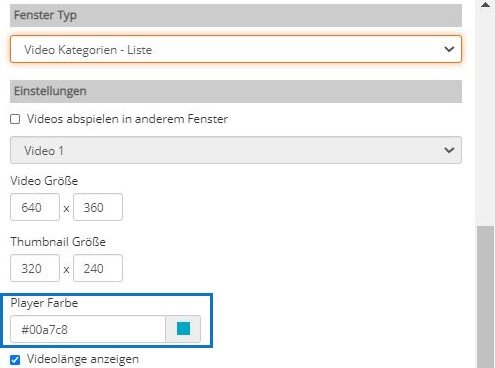Uncheck the Videolänge anzeigen checkbox
495x368 pixels.
tap(15, 360)
